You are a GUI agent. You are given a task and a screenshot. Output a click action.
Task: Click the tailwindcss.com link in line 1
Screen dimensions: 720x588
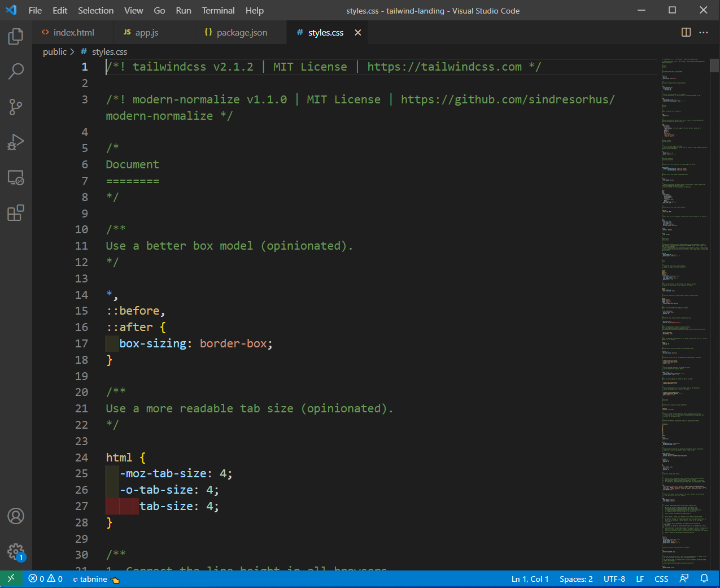pos(444,67)
